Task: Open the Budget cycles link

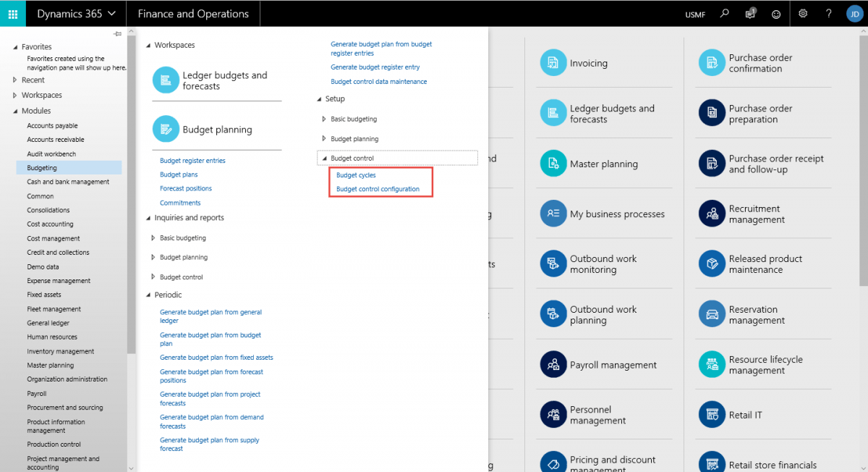Action: point(356,175)
